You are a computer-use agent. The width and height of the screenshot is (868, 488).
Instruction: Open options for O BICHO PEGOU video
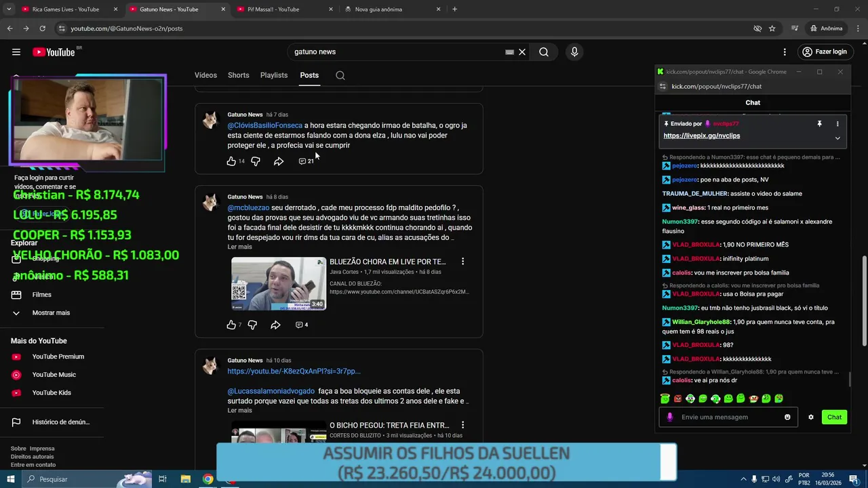pos(463,426)
